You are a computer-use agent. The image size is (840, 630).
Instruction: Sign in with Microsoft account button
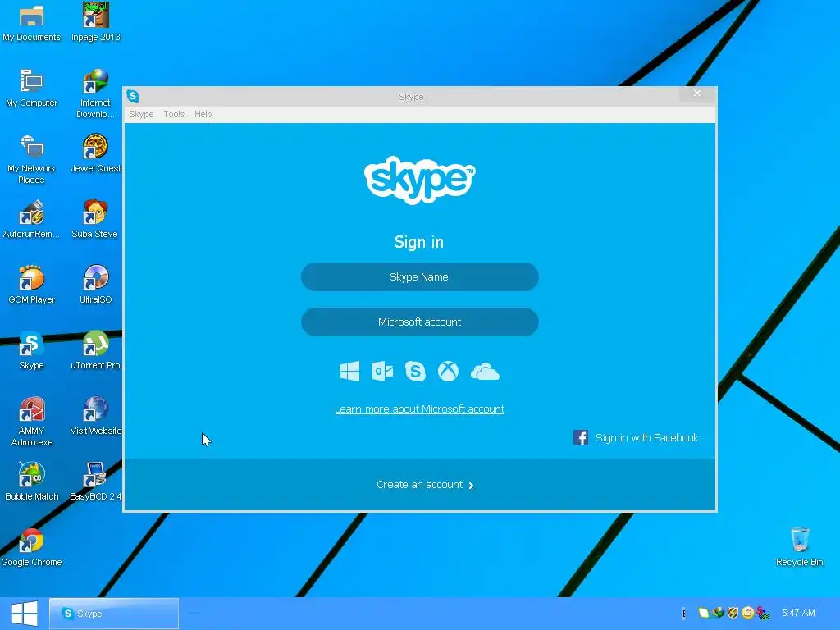point(419,322)
